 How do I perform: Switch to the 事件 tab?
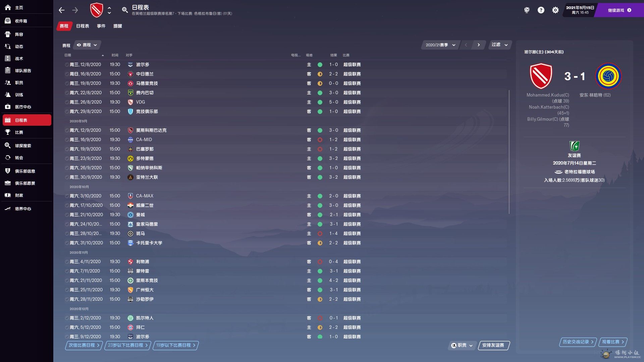coord(101,26)
